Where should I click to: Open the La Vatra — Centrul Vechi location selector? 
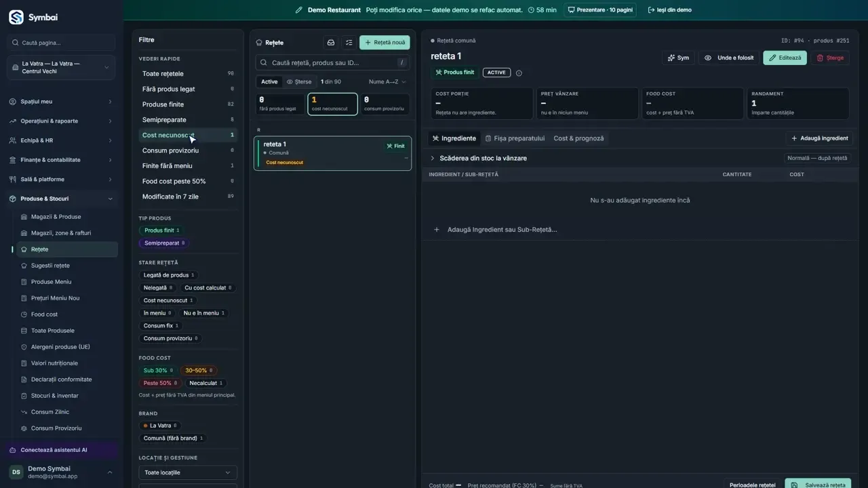point(61,68)
